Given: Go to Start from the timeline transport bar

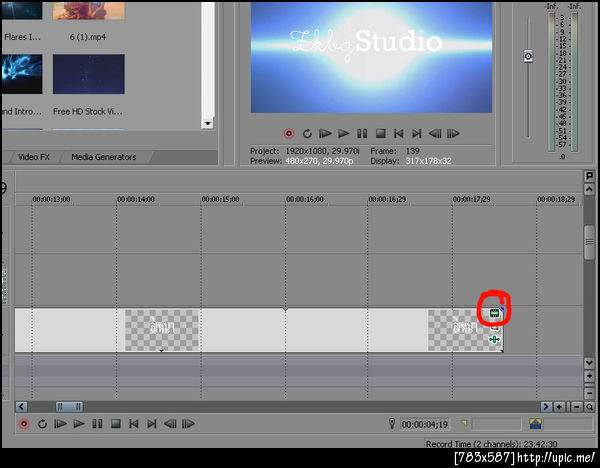Looking at the screenshot, I should 134,424.
